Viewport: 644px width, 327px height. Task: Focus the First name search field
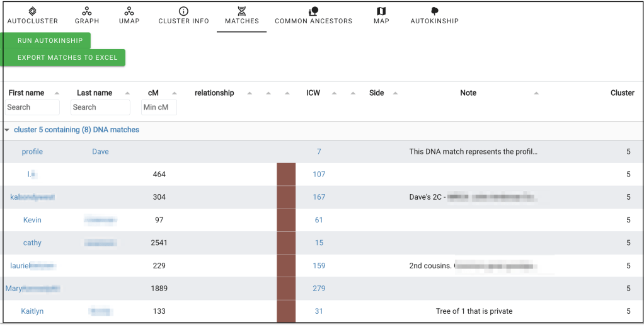(33, 107)
